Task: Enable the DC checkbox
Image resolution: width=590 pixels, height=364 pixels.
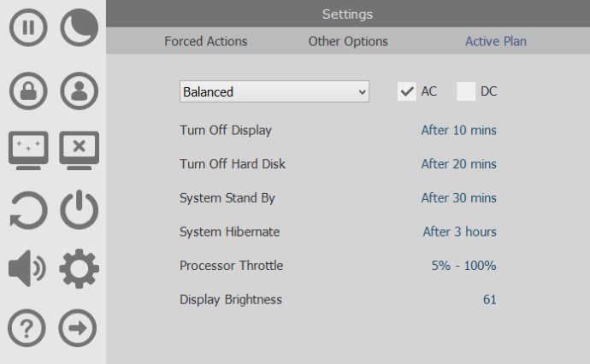Action: tap(466, 91)
